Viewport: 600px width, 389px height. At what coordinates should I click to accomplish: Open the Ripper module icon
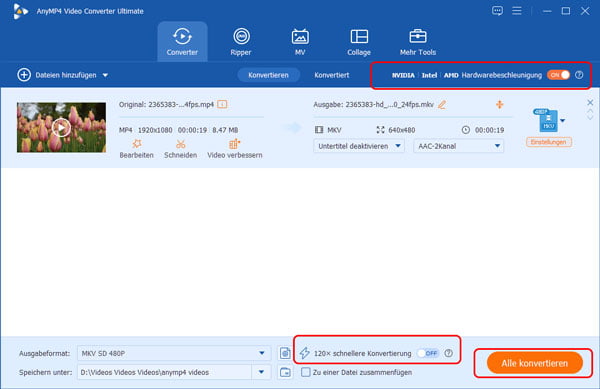[241, 37]
